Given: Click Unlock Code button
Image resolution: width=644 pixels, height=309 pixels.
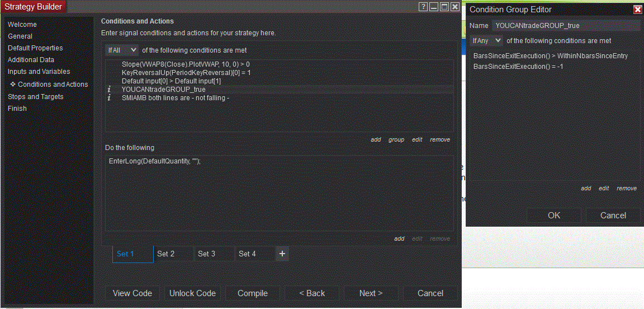Looking at the screenshot, I should [x=193, y=293].
